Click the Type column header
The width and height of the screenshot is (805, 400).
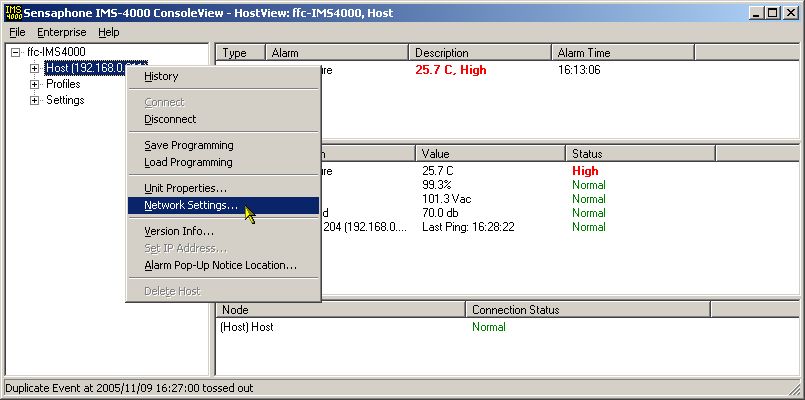coord(240,53)
